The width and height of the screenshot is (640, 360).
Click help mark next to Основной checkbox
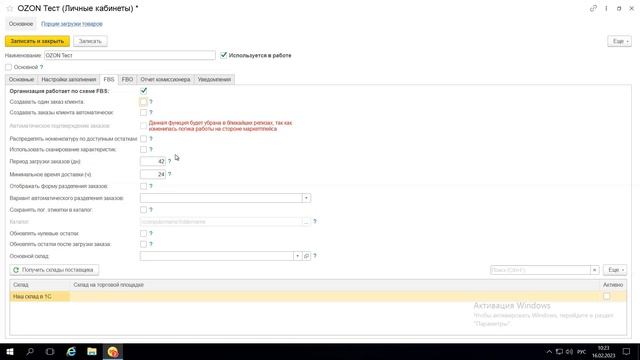tap(41, 67)
